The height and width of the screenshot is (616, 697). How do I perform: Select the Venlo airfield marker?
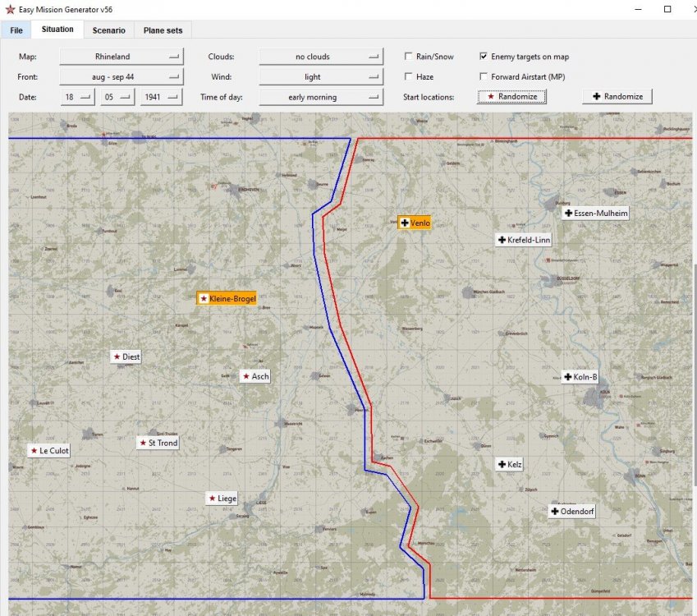[415, 223]
